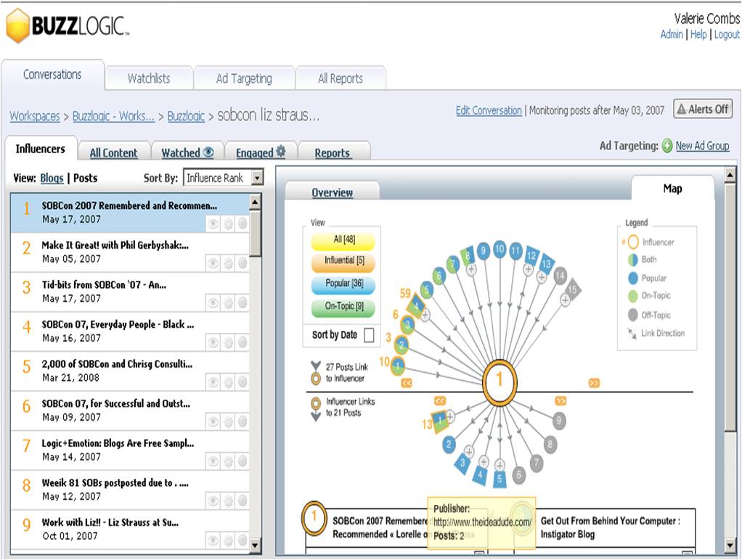Toggle the eye icon on the Make It Great row
742x560 pixels.
click(x=213, y=263)
